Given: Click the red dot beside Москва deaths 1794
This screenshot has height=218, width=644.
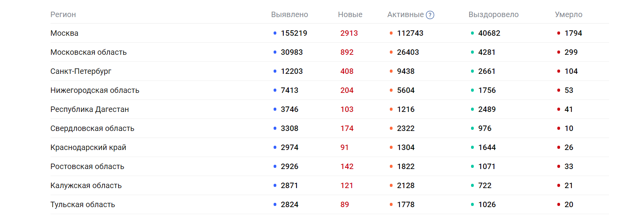Looking at the screenshot, I should pyautogui.click(x=559, y=33).
